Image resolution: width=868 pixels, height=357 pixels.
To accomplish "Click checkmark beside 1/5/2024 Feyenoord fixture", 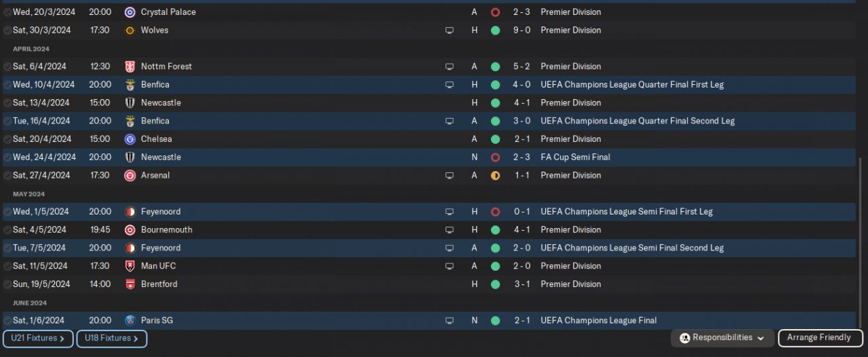I will (x=7, y=212).
